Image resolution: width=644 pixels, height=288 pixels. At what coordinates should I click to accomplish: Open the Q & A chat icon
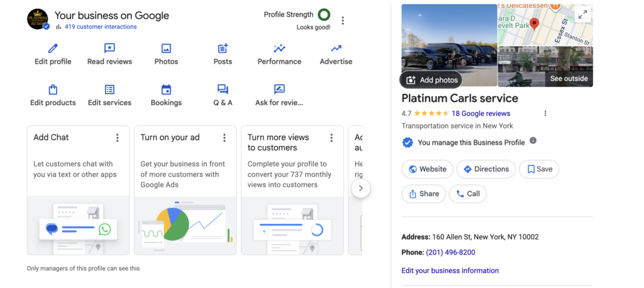click(223, 90)
